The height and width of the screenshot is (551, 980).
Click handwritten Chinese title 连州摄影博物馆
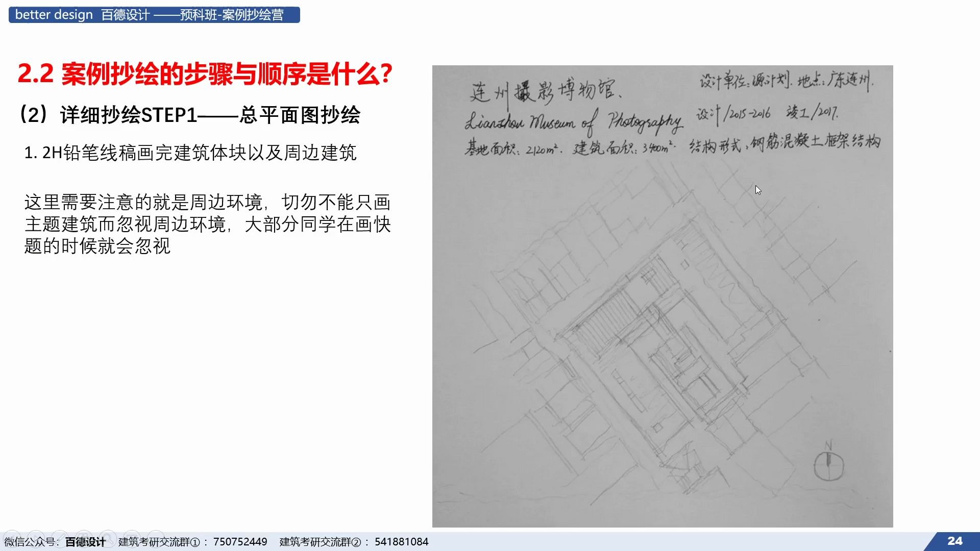point(545,92)
